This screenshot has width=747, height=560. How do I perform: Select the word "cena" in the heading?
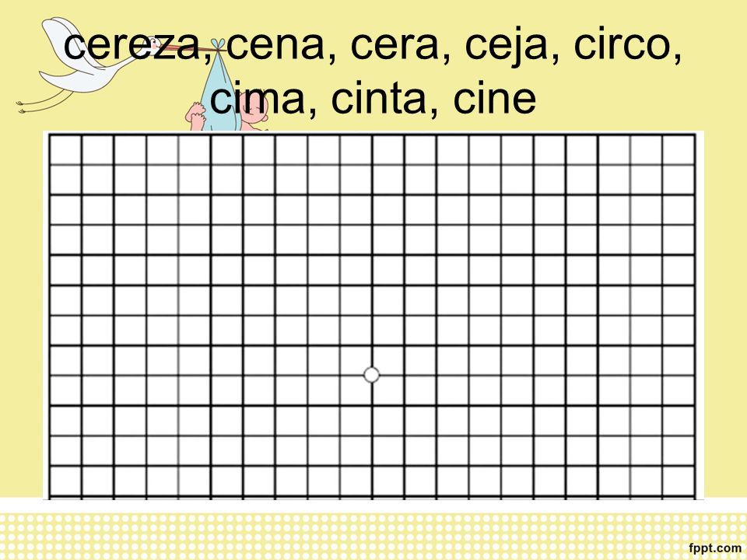[275, 44]
